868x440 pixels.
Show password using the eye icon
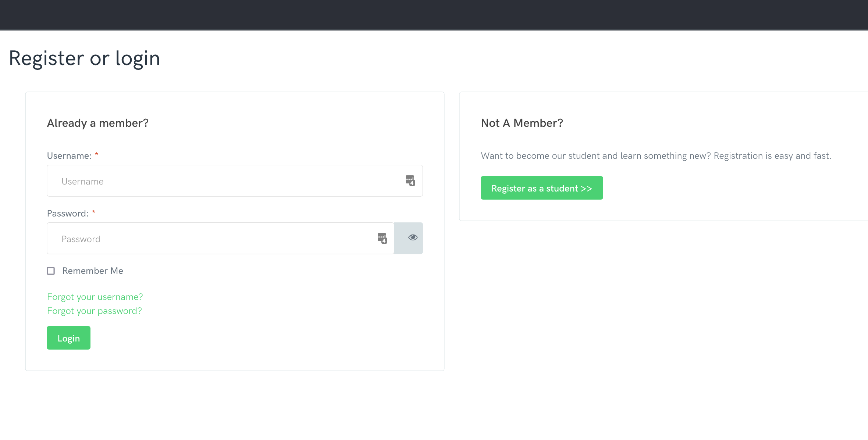(412, 238)
